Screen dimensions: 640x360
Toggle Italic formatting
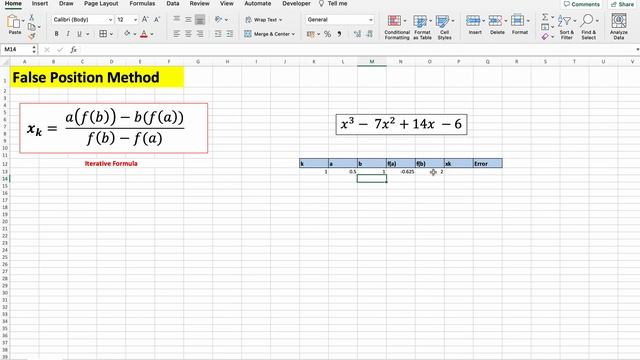pyautogui.click(x=68, y=34)
